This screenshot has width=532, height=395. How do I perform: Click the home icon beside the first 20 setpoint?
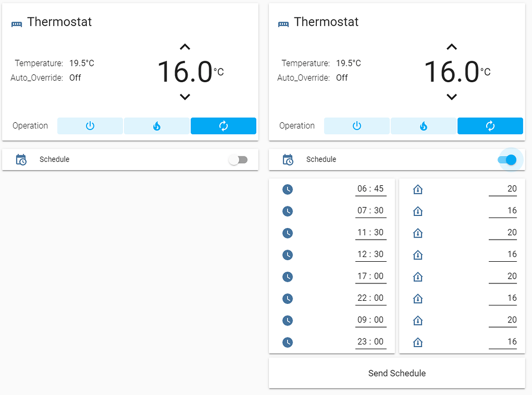point(418,189)
